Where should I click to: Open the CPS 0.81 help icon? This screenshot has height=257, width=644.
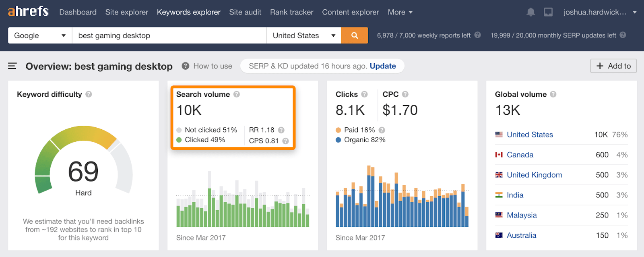pos(285,141)
